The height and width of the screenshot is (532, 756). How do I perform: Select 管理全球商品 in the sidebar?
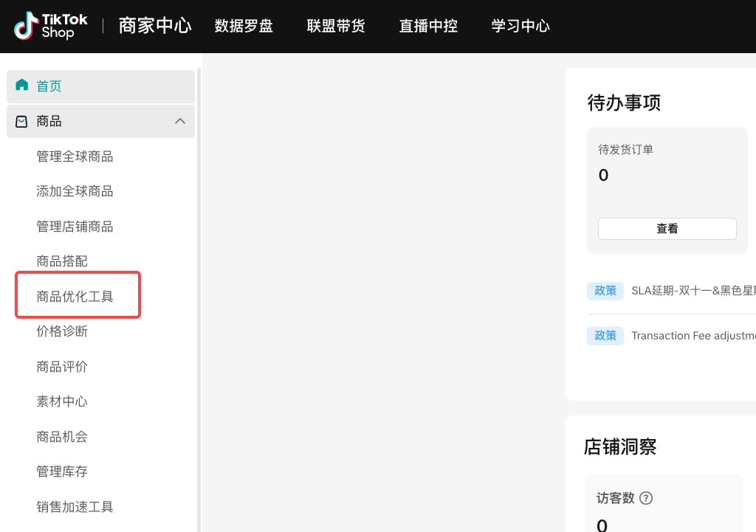coord(75,156)
